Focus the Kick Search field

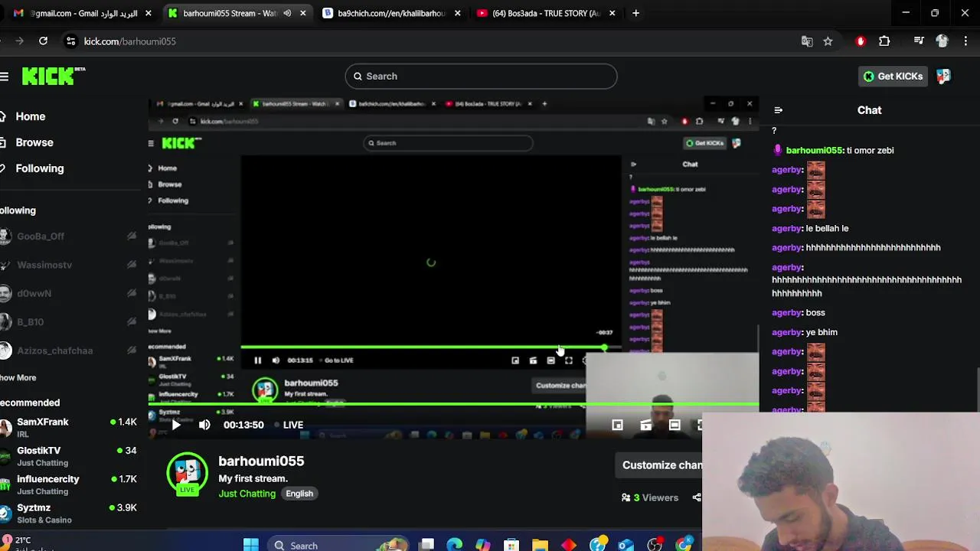pos(481,76)
